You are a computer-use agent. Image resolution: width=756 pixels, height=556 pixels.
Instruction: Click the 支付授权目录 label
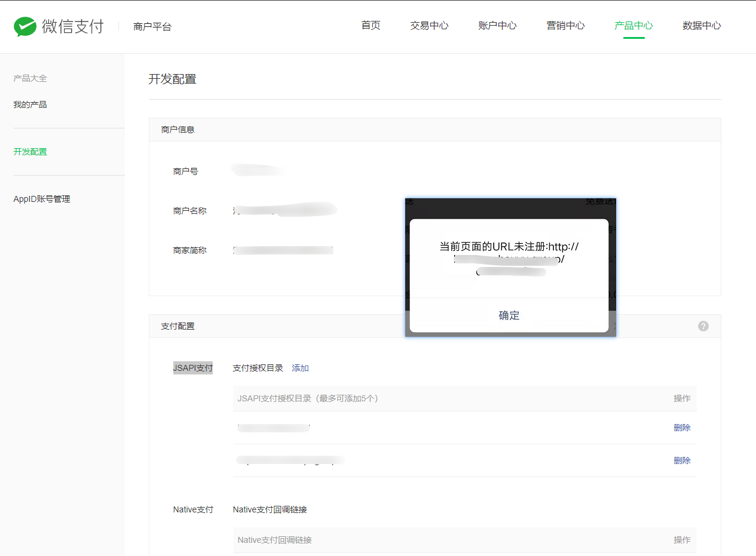click(x=258, y=368)
